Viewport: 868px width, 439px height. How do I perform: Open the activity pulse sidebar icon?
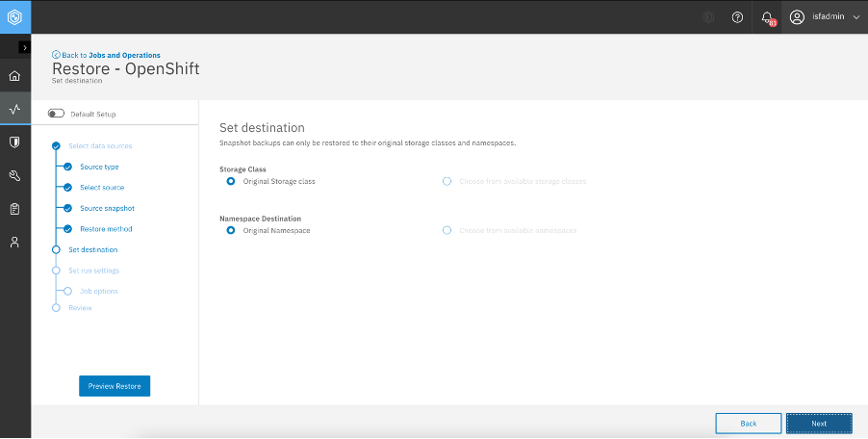[x=15, y=109]
